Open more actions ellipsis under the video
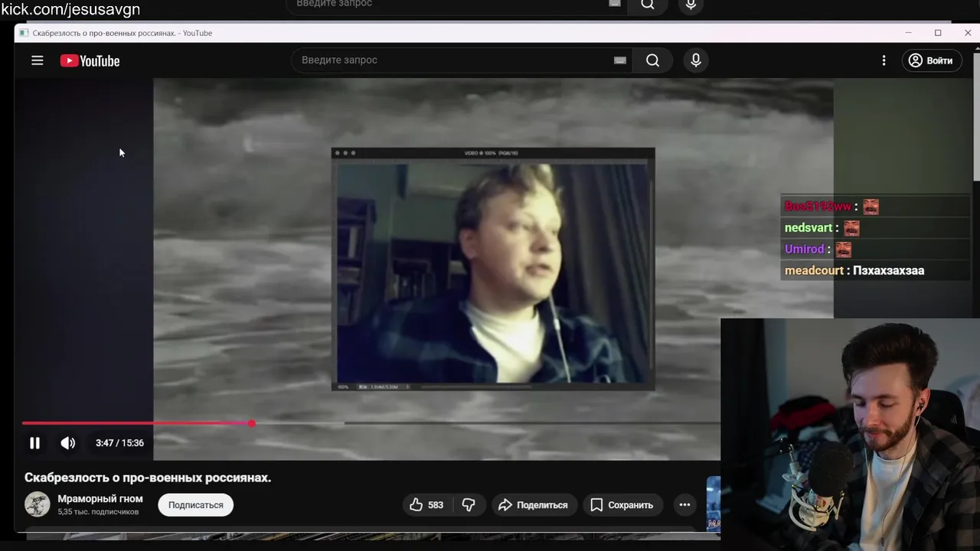980x551 pixels. [684, 505]
